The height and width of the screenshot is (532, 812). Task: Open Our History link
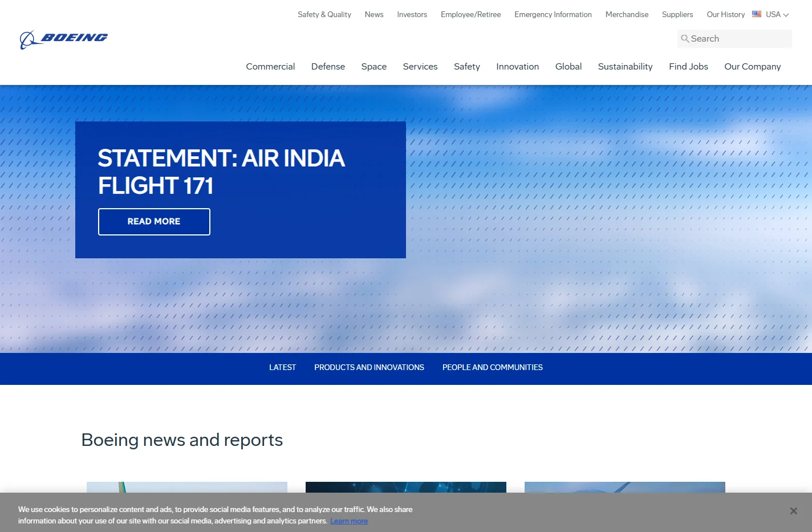tap(726, 14)
